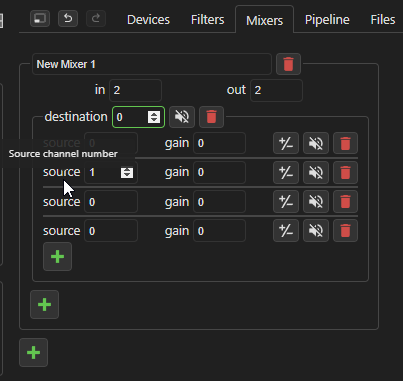
Task: Open the Devices tab
Action: (x=148, y=20)
